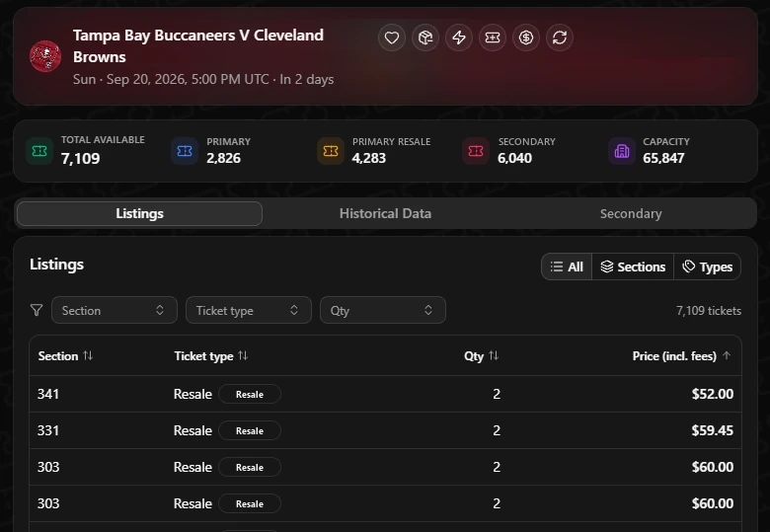
Task: Click section 331 row cell
Action: [x=48, y=430]
